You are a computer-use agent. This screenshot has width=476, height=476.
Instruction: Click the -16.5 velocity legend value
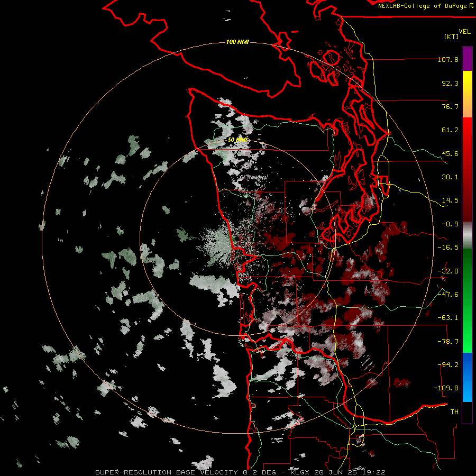pos(448,248)
